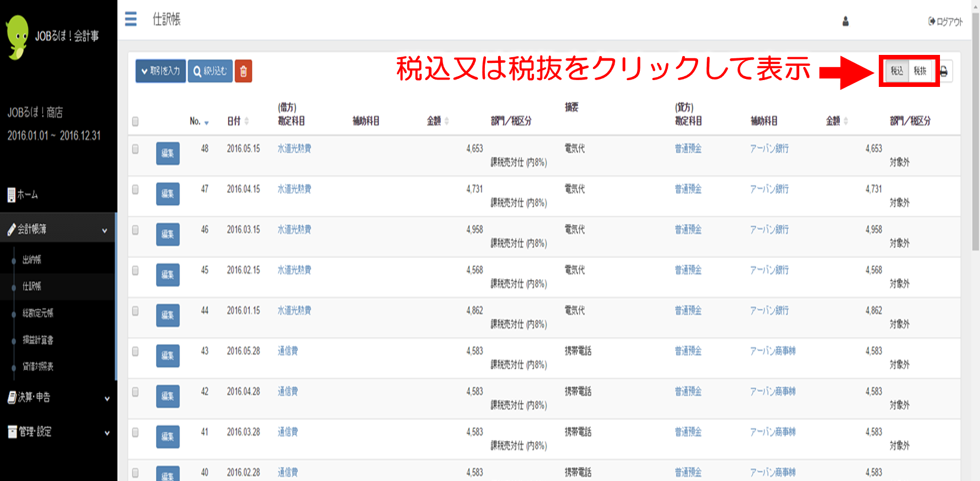Click 携帯電話 summary in row 43

pyautogui.click(x=578, y=351)
